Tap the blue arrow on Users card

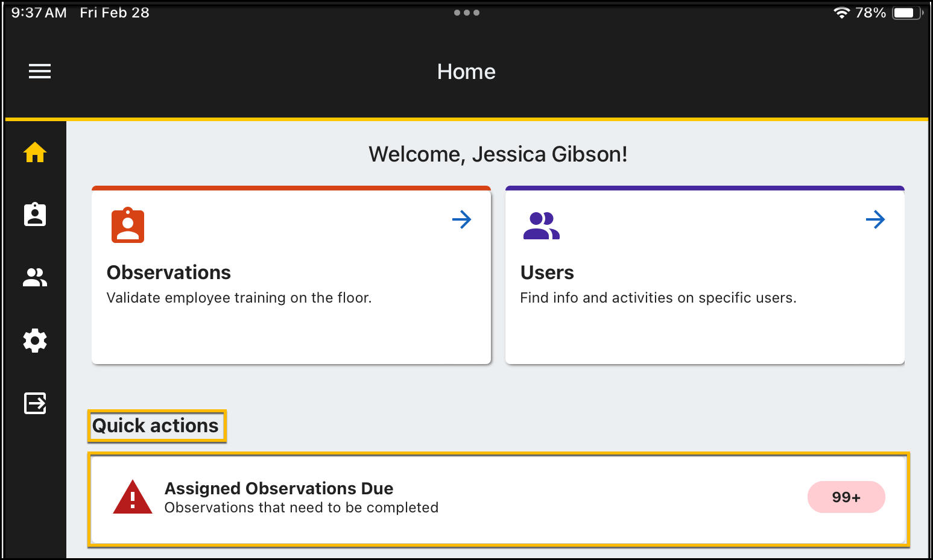pos(875,219)
